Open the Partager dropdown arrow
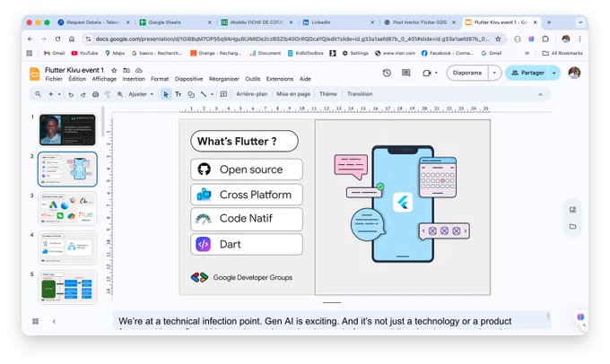The height and width of the screenshot is (364, 610). [x=553, y=73]
